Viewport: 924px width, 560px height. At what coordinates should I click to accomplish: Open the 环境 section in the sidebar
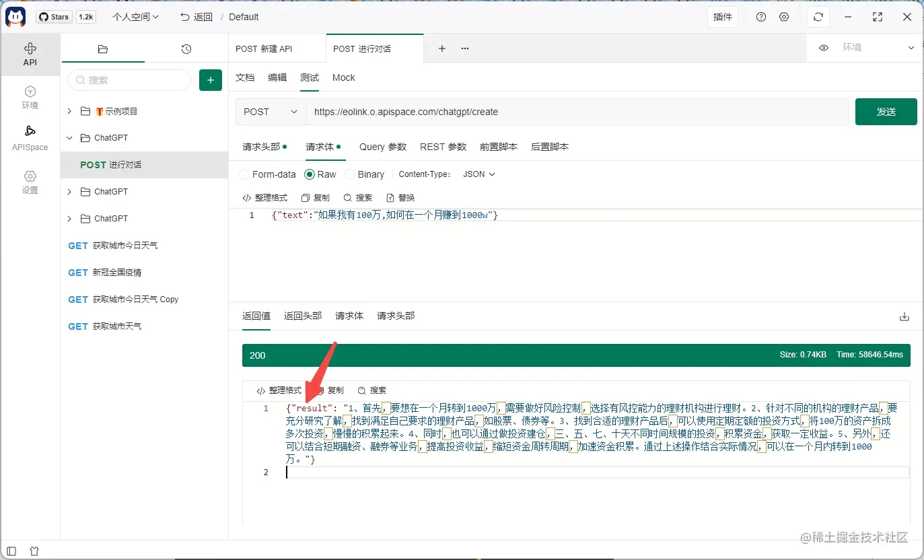coord(30,97)
